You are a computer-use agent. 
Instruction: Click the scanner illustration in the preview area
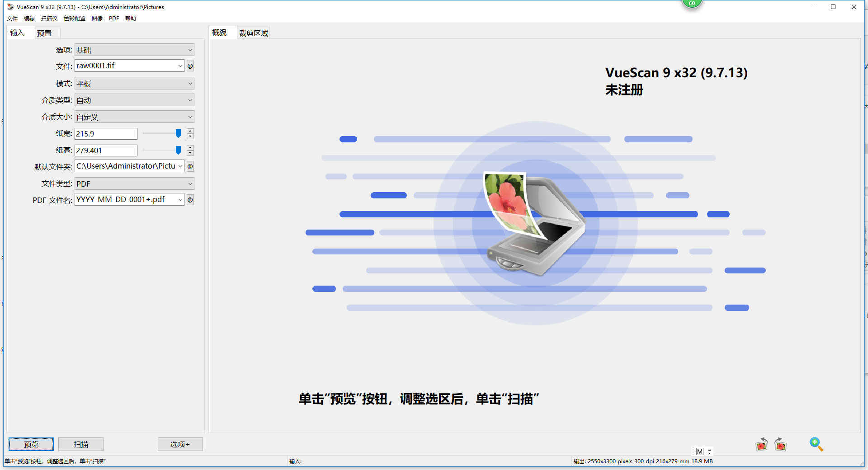click(535, 223)
